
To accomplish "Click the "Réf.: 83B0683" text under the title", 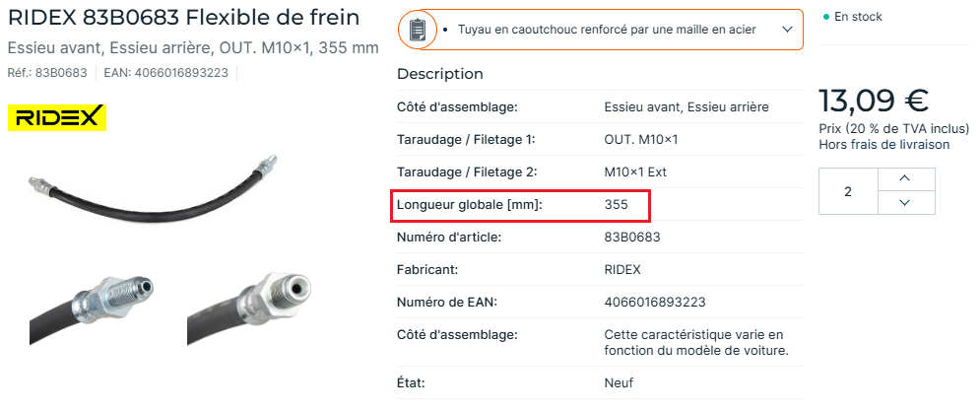I will click(47, 73).
